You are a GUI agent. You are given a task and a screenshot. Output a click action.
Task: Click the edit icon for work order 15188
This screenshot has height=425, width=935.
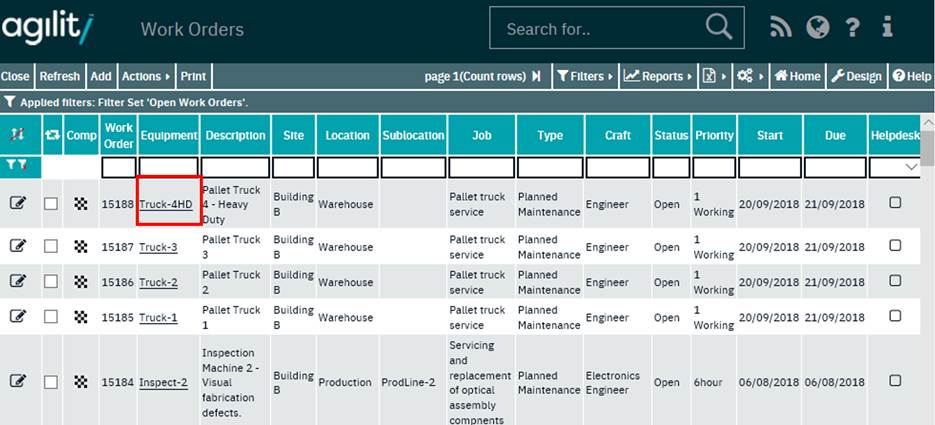pos(18,204)
